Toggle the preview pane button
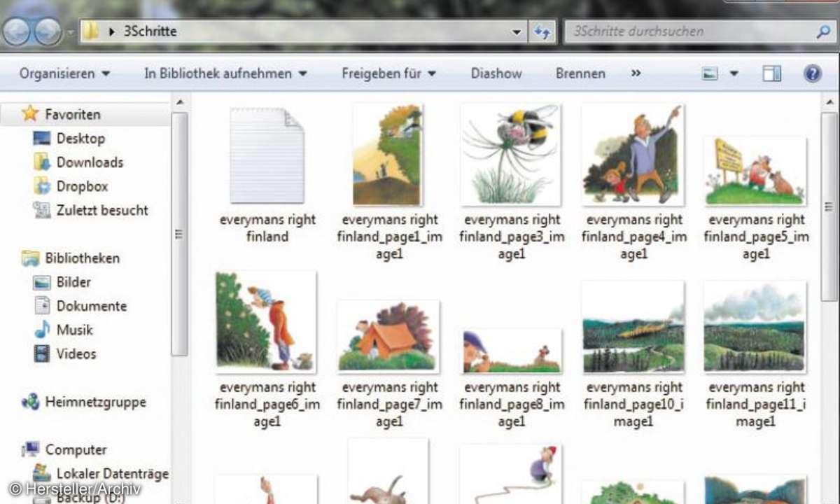 [771, 73]
